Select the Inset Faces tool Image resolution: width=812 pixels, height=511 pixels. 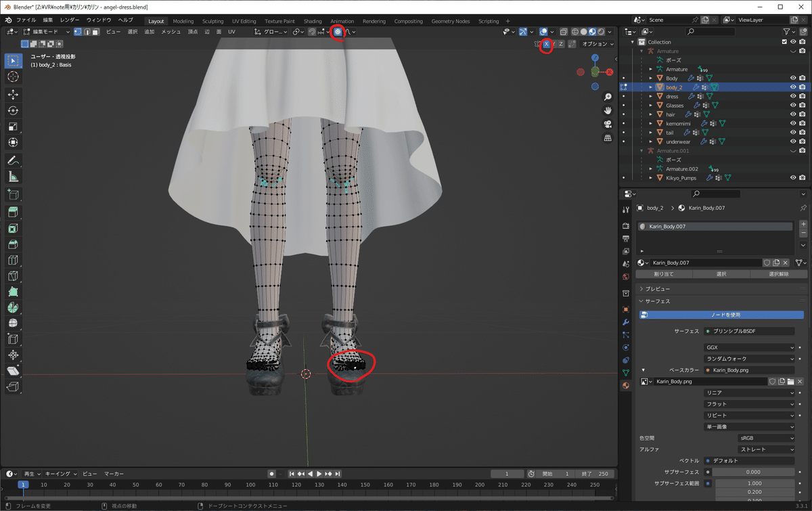[13, 229]
